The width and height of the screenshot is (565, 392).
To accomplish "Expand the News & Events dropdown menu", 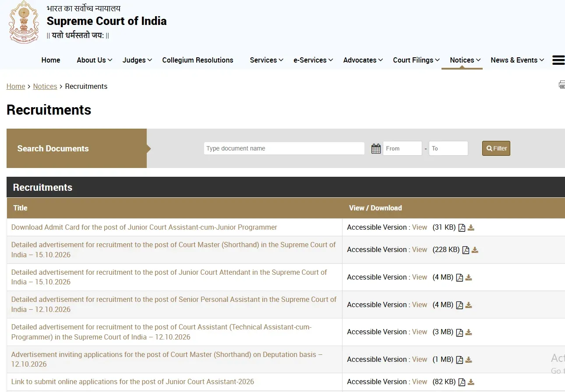I will coord(517,60).
